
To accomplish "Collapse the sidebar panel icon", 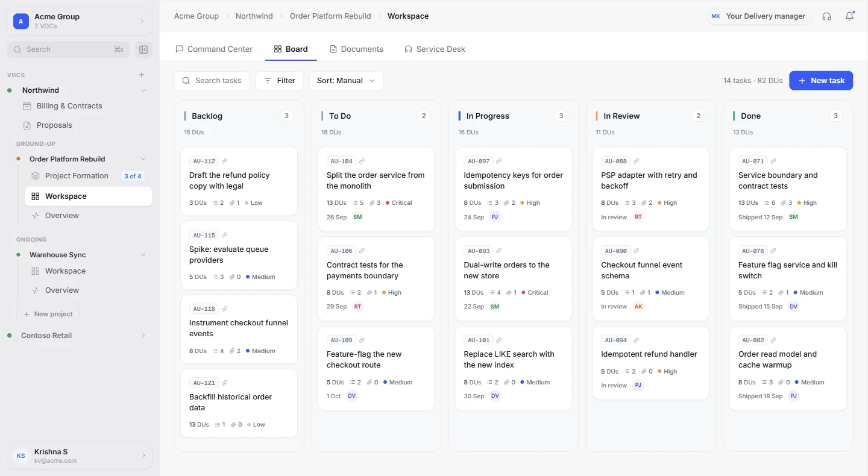I will tap(143, 49).
